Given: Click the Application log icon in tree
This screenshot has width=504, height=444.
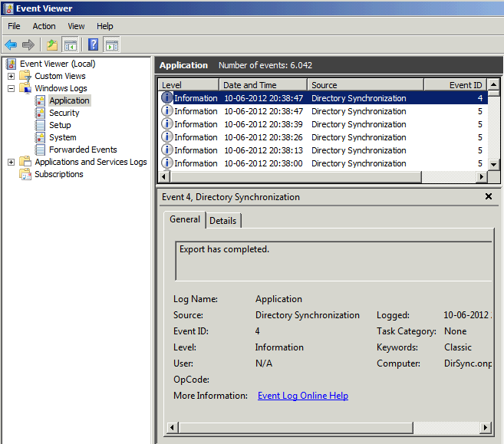Looking at the screenshot, I should pyautogui.click(x=40, y=100).
